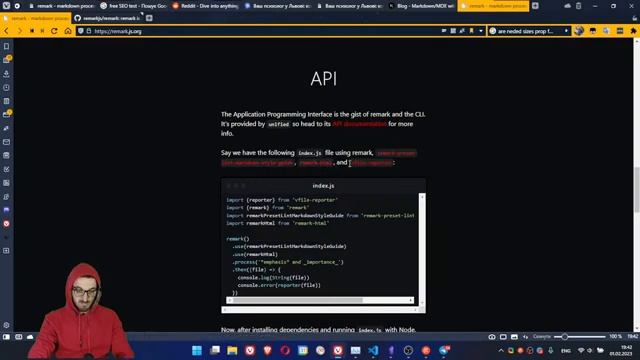Open the Bookmarks panel in sidebar
Screen dimensions: 640x360
[7, 46]
